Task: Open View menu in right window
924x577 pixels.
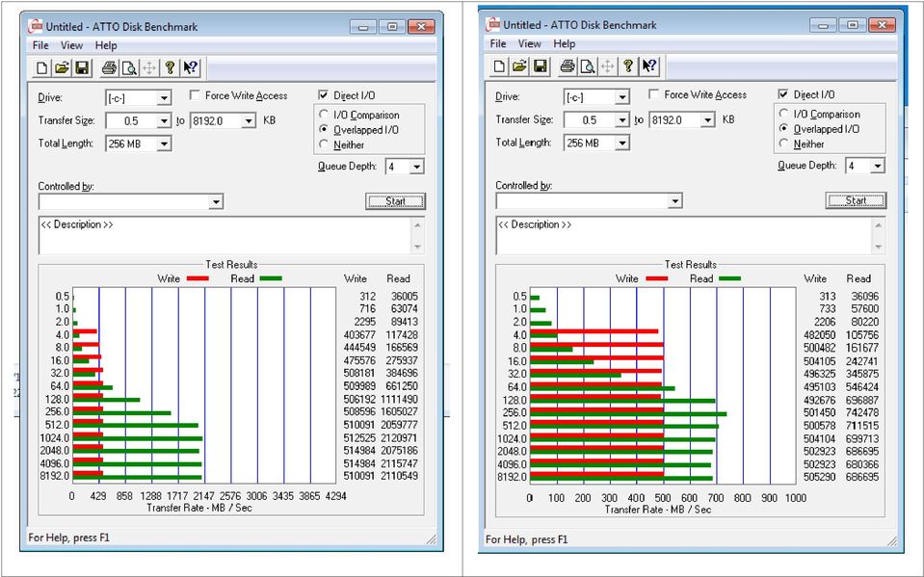Action: pyautogui.click(x=529, y=43)
